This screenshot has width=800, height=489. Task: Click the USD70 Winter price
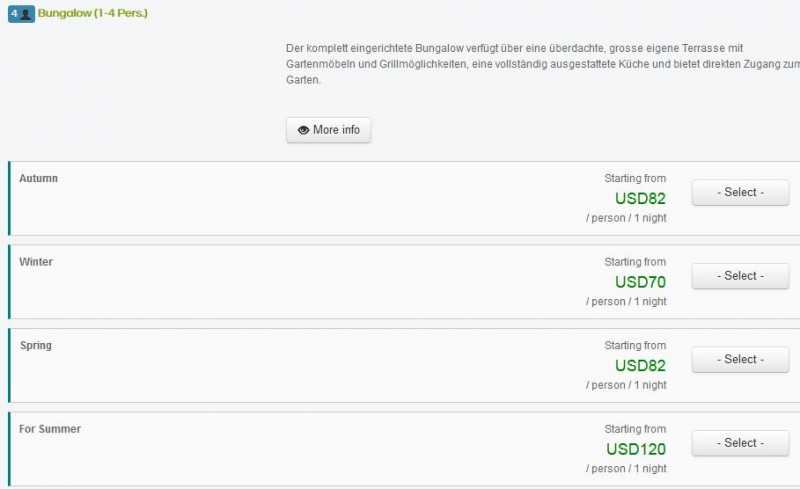click(640, 282)
